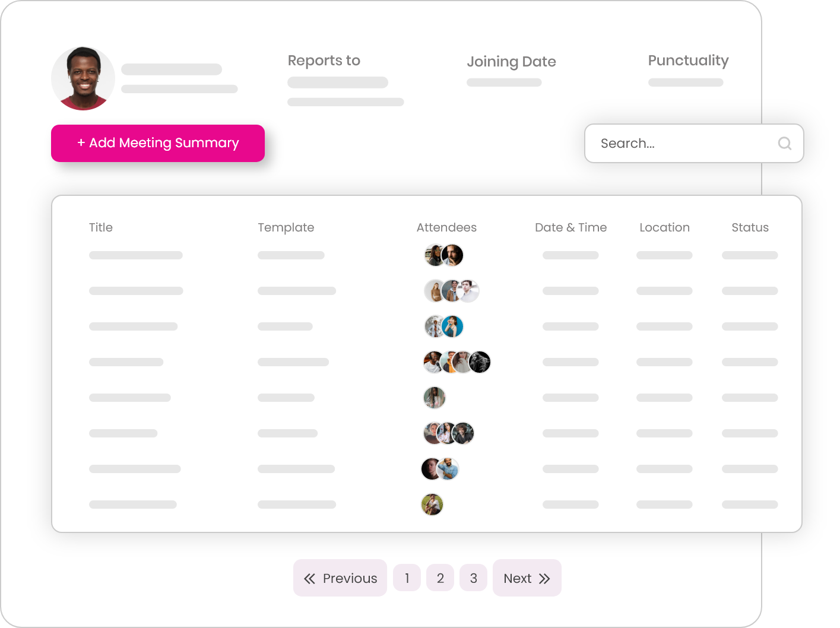Focus the Search input field
Viewport: 840px width, 628px height.
(694, 143)
